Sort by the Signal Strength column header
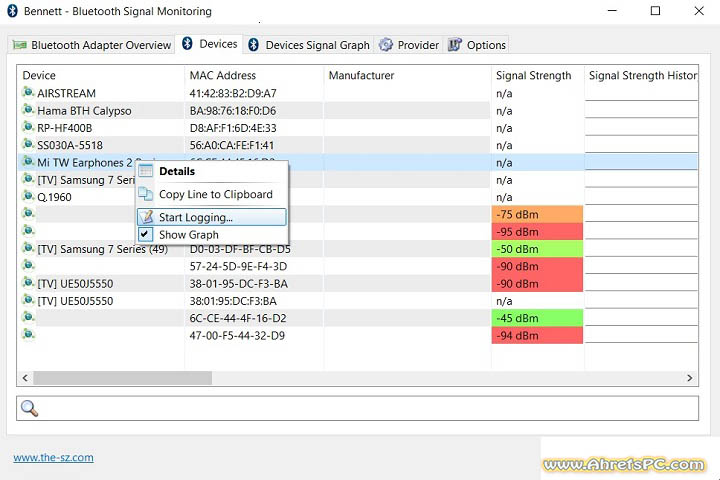The width and height of the screenshot is (720, 480). point(538,75)
